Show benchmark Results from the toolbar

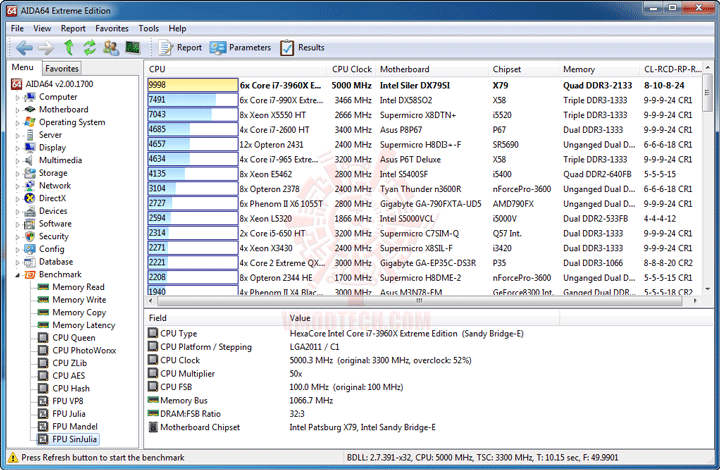click(302, 47)
